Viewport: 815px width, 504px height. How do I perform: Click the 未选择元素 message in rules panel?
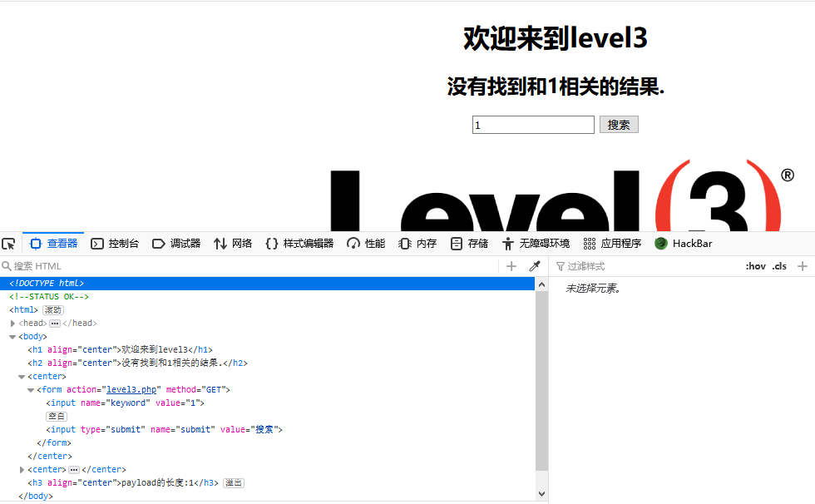pos(592,289)
